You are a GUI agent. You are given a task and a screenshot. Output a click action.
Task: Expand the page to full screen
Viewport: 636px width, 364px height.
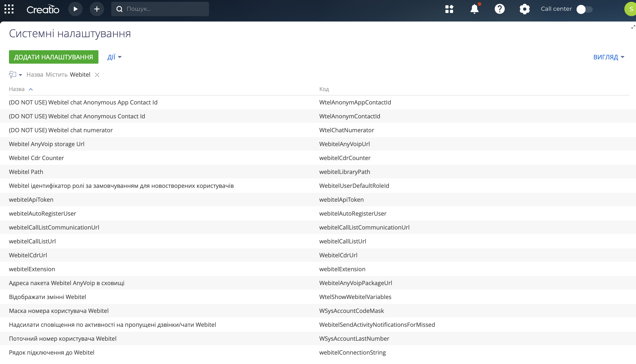pyautogui.click(x=633, y=27)
